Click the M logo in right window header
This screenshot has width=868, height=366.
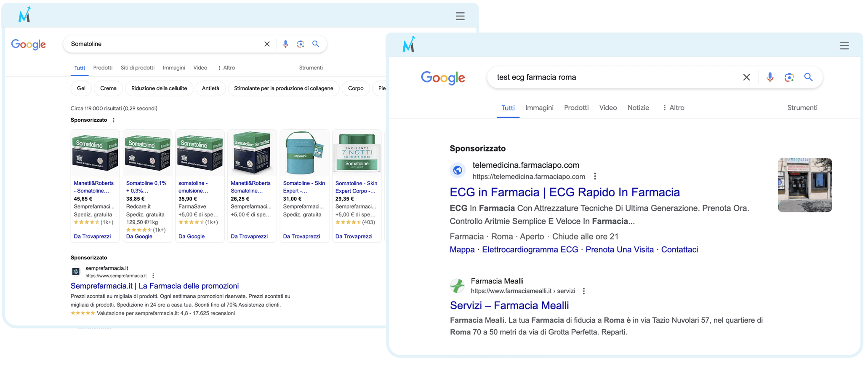pyautogui.click(x=409, y=44)
